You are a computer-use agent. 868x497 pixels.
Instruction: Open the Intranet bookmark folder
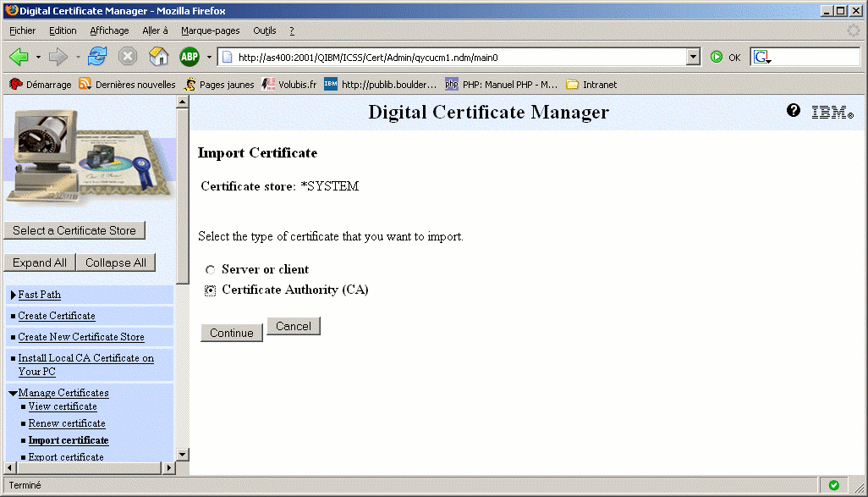tap(591, 84)
